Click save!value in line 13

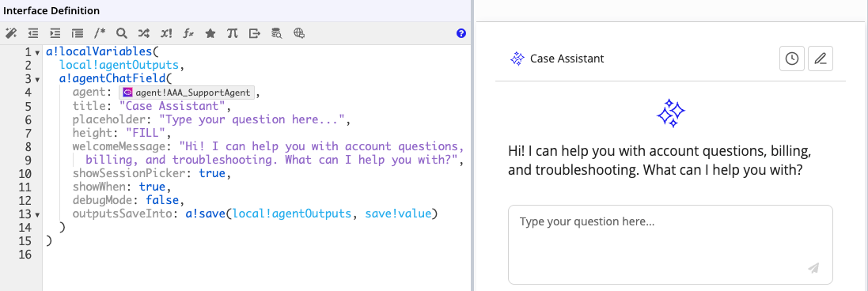pos(398,214)
